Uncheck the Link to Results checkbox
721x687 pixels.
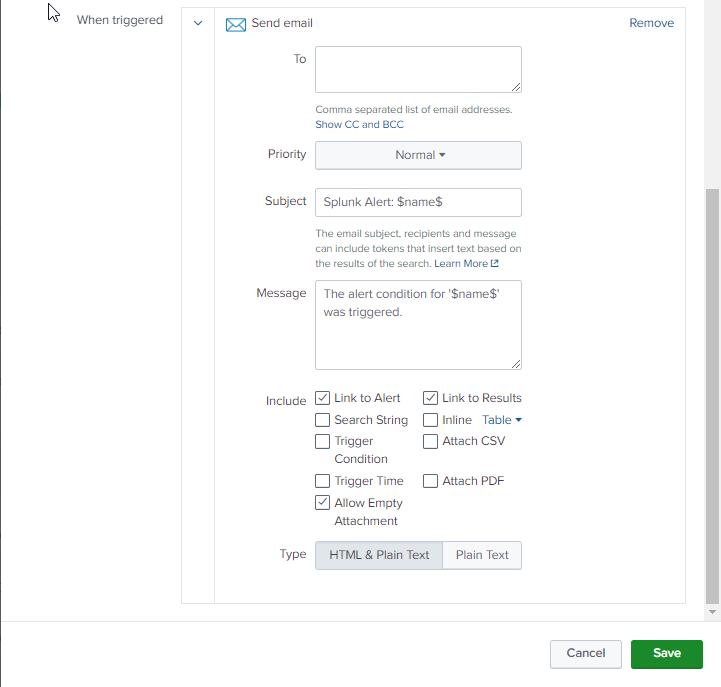click(431, 398)
